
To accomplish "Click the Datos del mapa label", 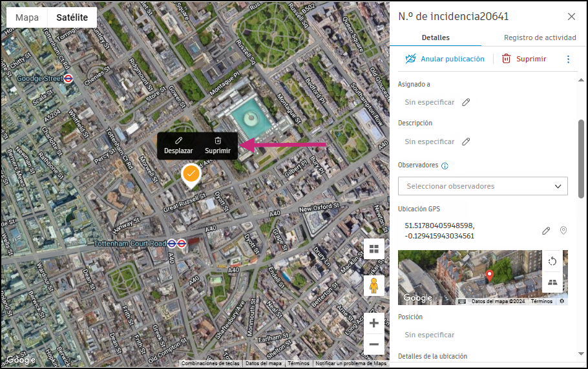I will 263,363.
